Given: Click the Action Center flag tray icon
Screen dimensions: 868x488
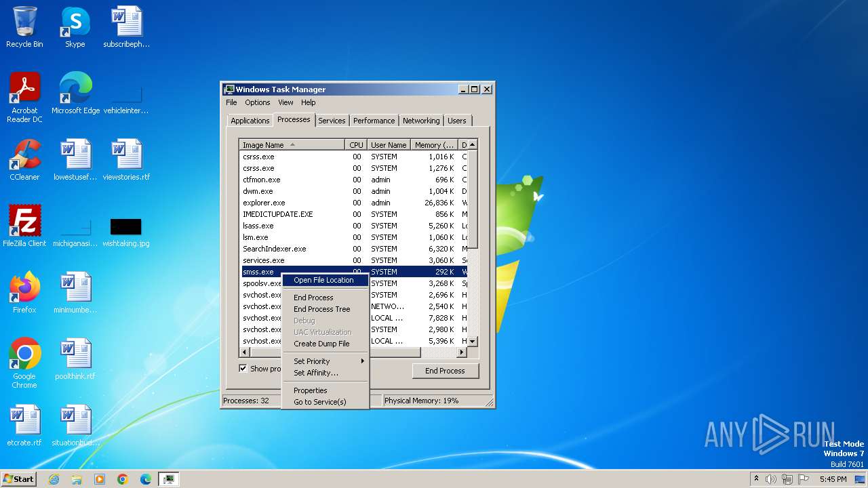Looking at the screenshot, I should pos(804,479).
